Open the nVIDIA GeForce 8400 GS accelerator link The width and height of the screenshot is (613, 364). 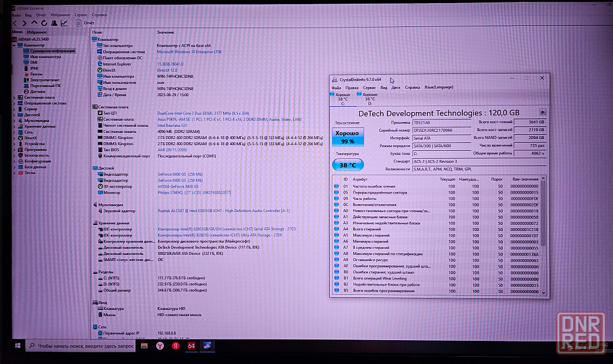[178, 186]
